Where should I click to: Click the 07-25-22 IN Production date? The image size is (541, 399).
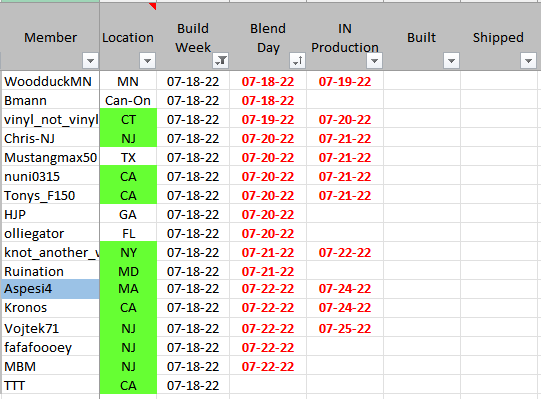pyautogui.click(x=345, y=329)
